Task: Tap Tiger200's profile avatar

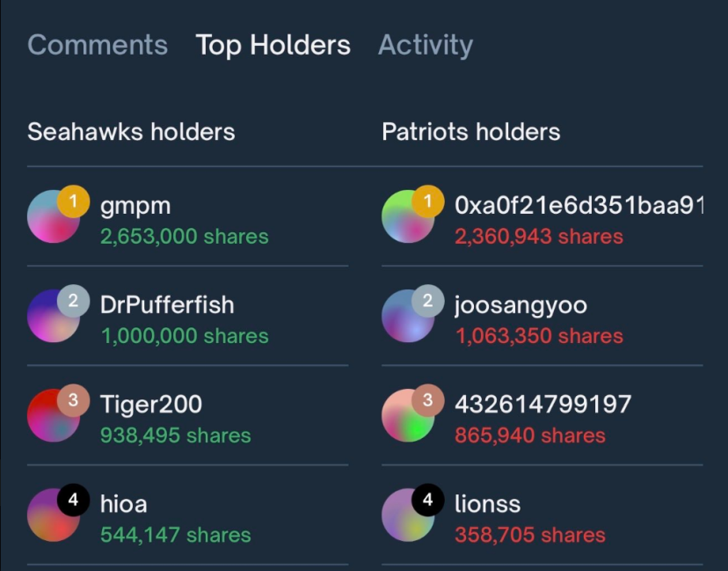Action: click(54, 415)
